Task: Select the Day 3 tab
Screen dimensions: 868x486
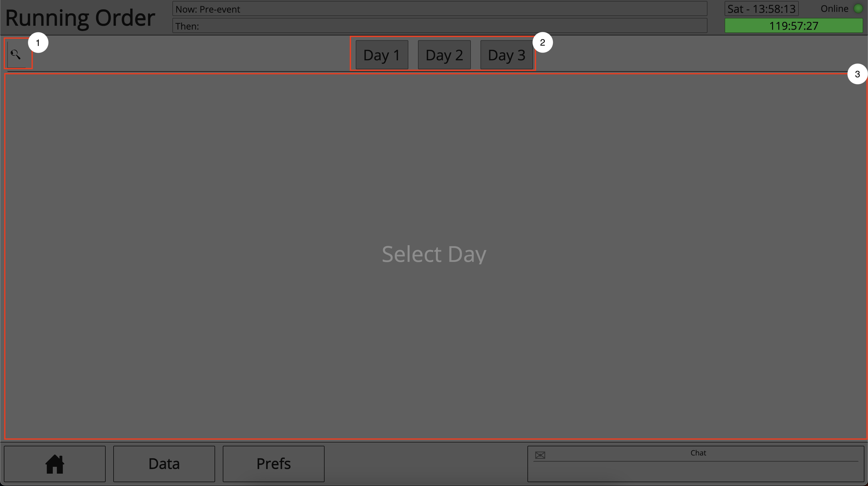Action: click(x=506, y=55)
